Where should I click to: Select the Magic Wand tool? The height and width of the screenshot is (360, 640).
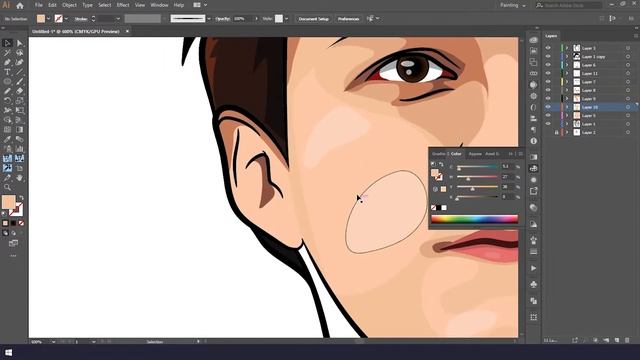click(x=7, y=53)
